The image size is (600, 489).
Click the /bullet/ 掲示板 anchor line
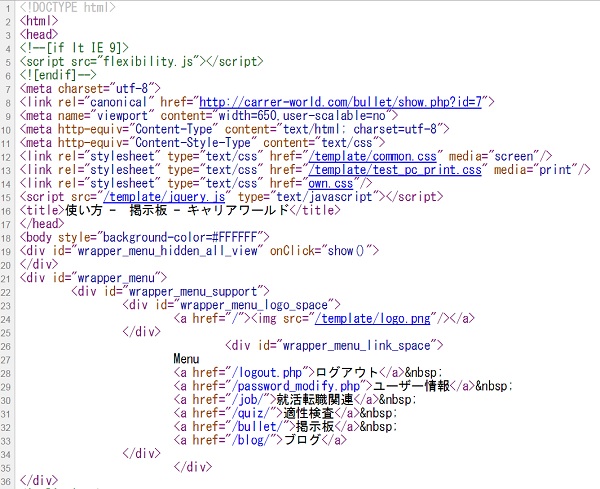(x=285, y=427)
